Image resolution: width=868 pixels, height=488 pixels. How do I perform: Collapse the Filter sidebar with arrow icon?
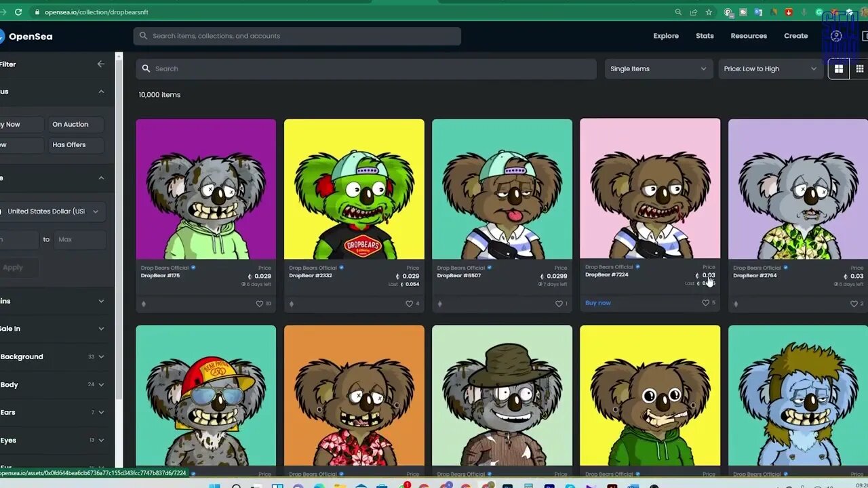pos(101,64)
